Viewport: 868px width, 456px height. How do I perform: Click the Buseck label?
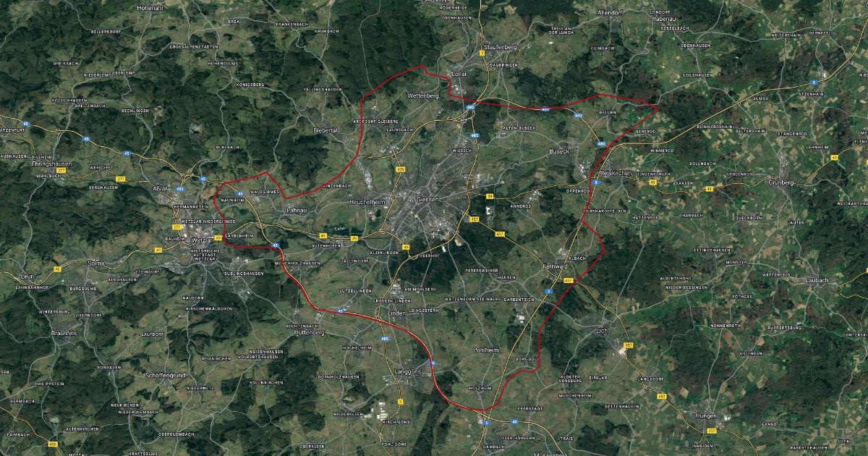(x=559, y=151)
